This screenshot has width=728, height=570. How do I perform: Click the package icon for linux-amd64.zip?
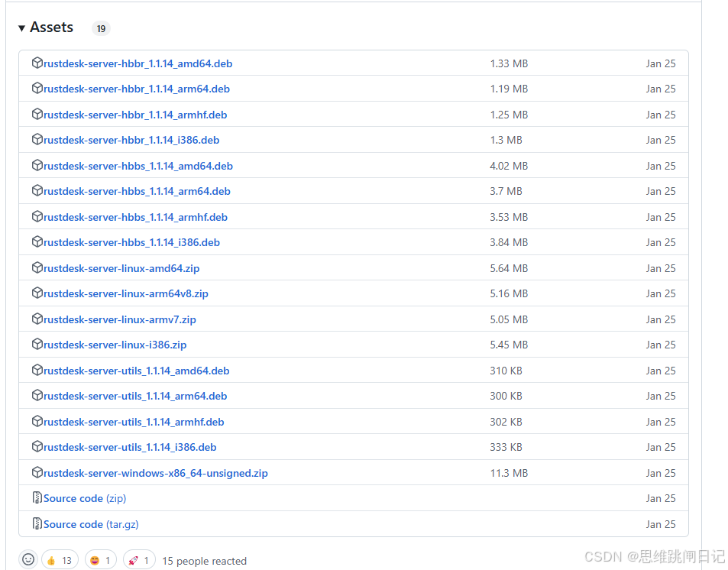[x=37, y=267]
